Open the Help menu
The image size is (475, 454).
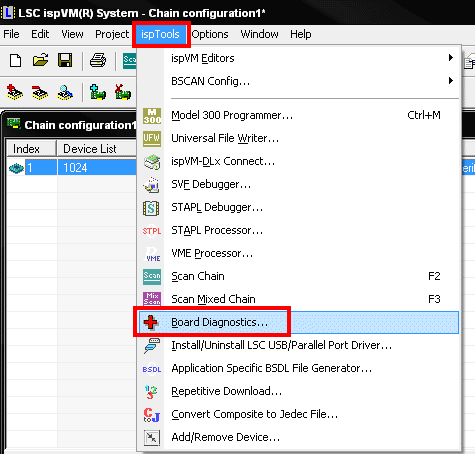click(301, 34)
